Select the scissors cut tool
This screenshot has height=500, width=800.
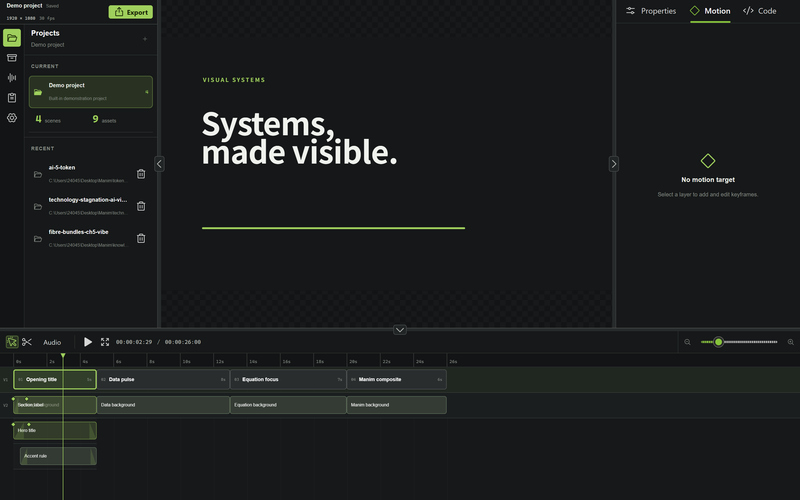(27, 342)
